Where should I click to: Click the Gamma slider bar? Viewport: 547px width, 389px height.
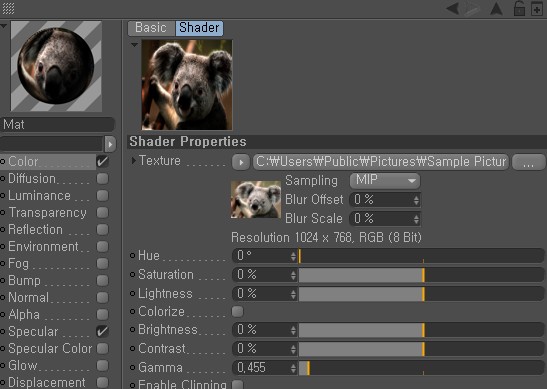coord(421,368)
